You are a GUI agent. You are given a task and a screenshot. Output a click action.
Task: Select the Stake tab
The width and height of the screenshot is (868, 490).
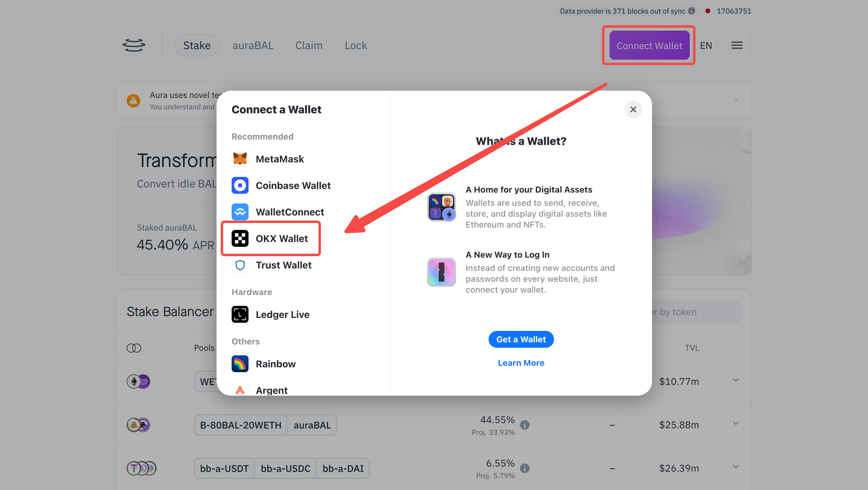pos(197,45)
